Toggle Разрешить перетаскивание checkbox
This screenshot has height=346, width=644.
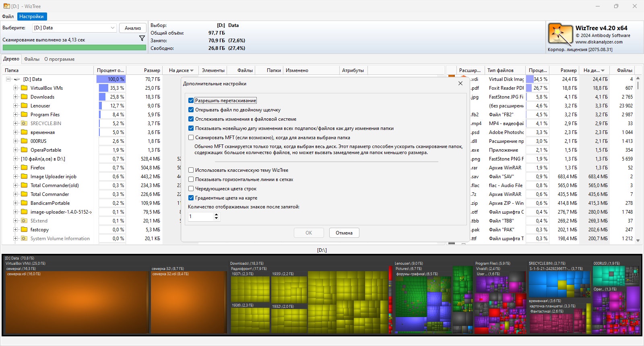(191, 101)
